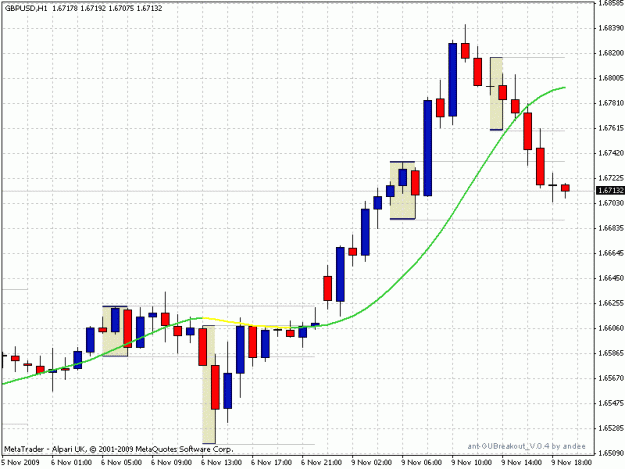Viewport: 625px width, 469px height.
Task: Select the 1.66835 price scale value
Action: [x=611, y=228]
